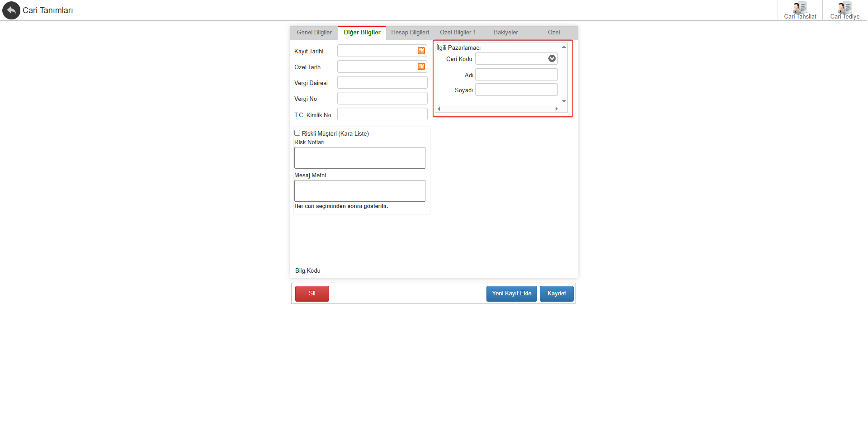Viewport: 868px width, 431px height.
Task: Open calendar picker for Özel Tarih
Action: click(x=421, y=66)
